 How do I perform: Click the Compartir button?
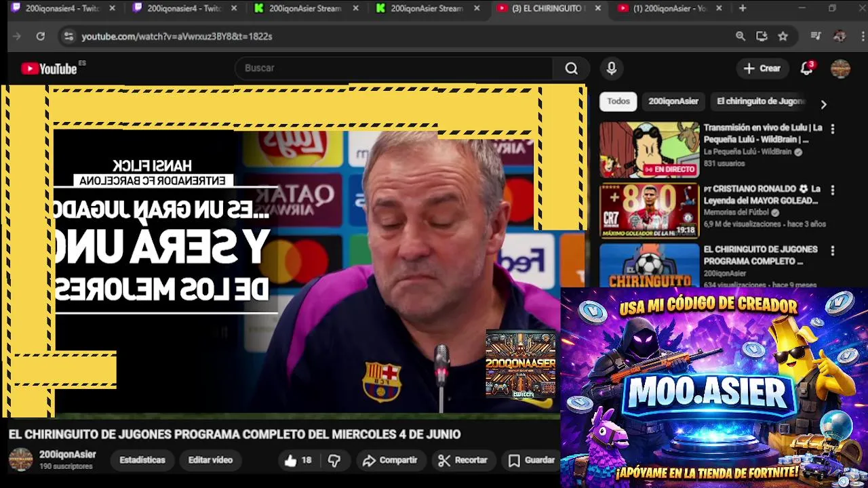tap(390, 460)
